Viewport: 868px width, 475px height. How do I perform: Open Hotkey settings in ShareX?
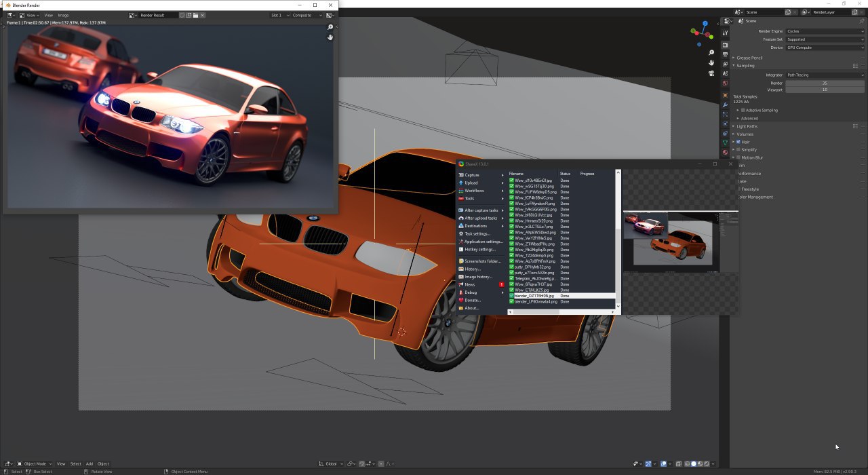pyautogui.click(x=481, y=249)
